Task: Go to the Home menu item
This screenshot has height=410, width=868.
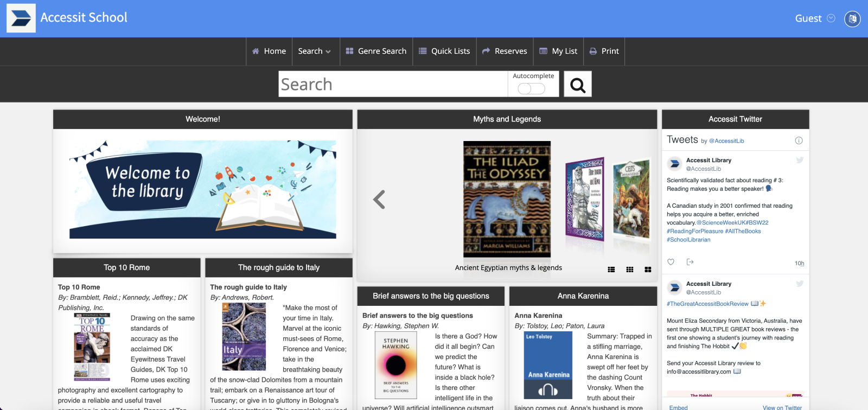Action: pyautogui.click(x=269, y=51)
